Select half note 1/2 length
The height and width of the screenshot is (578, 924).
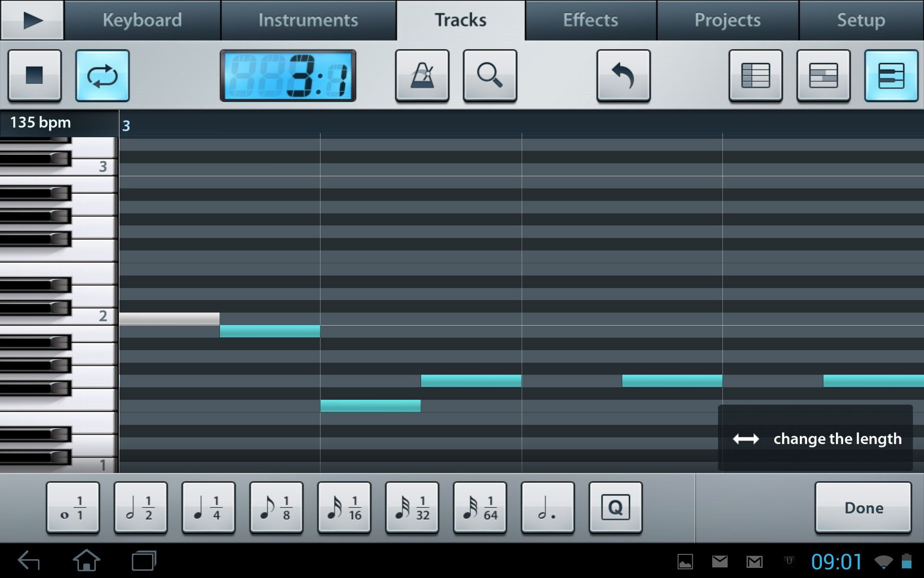[x=141, y=508]
